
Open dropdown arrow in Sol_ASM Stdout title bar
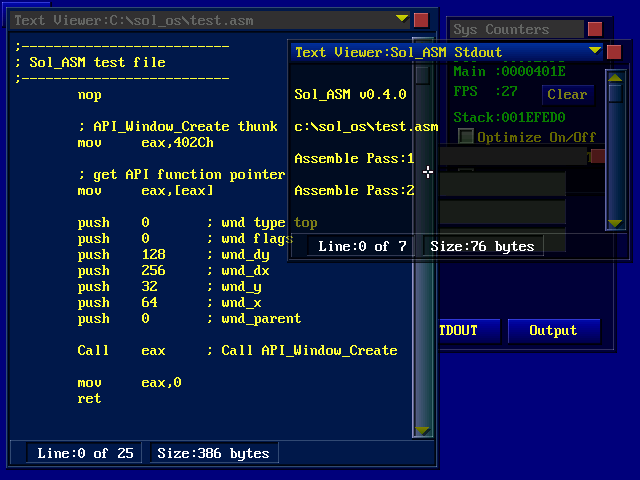coord(595,51)
